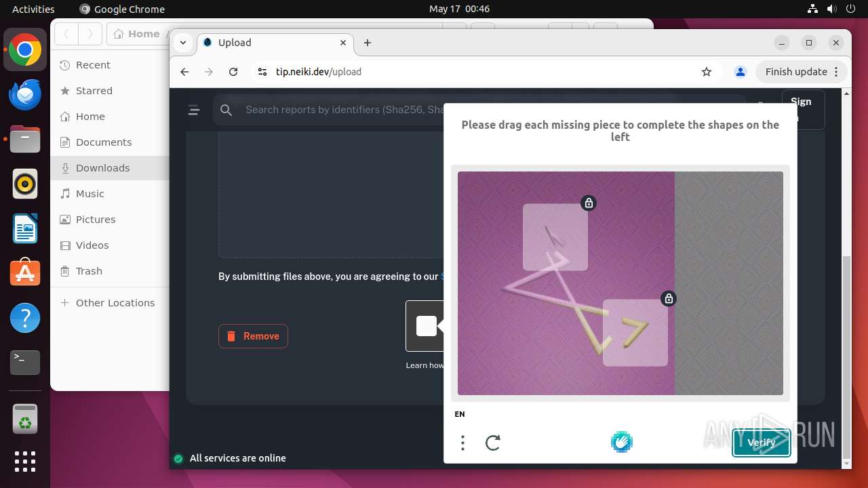Launch Google Chrome from the dock
Viewport: 868px width, 488px height.
point(25,50)
